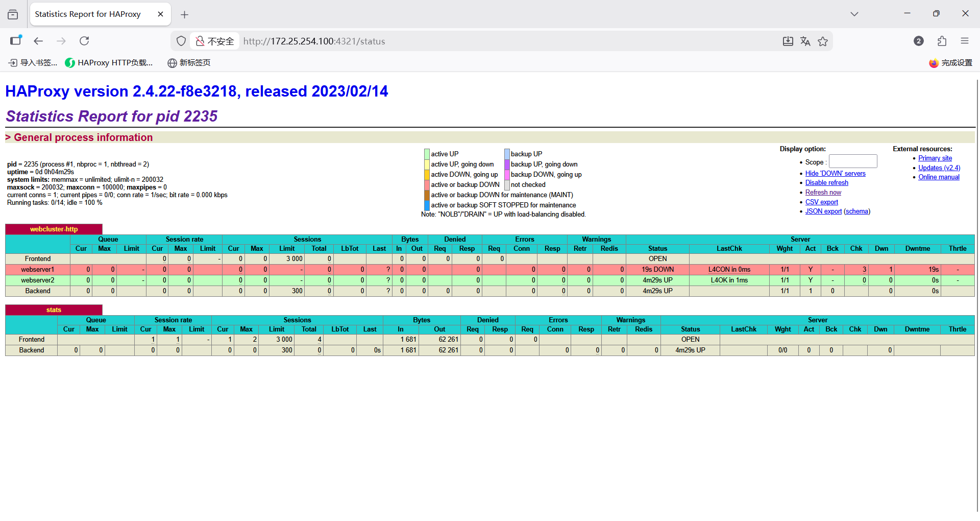Screen dimensions: 980x521
Task: Open the extensions puzzle icon
Action: (x=942, y=41)
